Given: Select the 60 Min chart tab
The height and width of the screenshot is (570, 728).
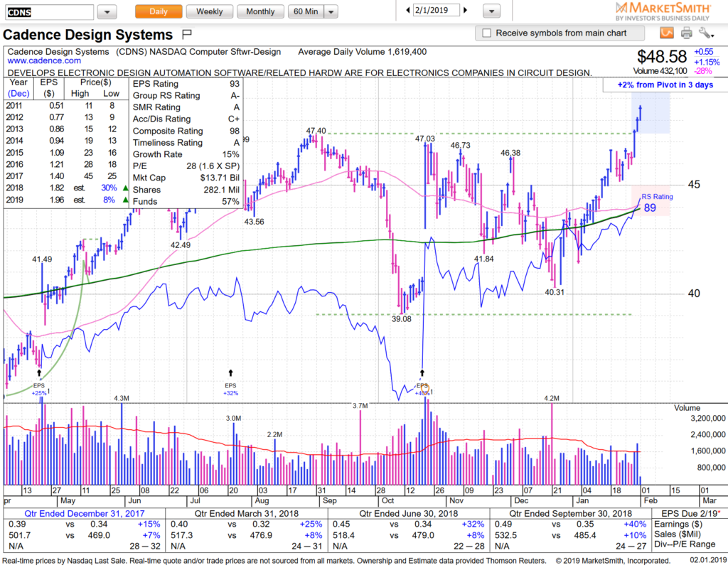Looking at the screenshot, I should [x=306, y=11].
